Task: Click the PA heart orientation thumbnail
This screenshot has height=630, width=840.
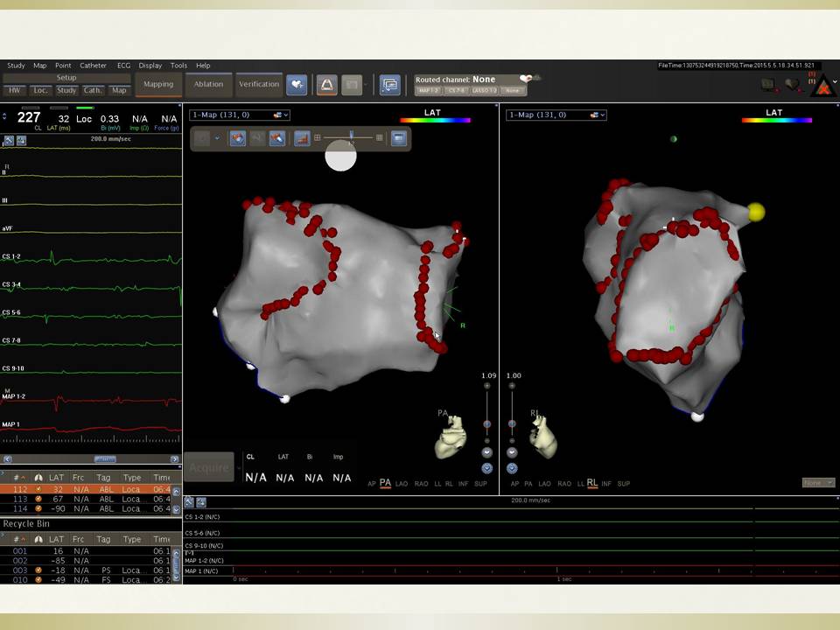Action: (451, 436)
